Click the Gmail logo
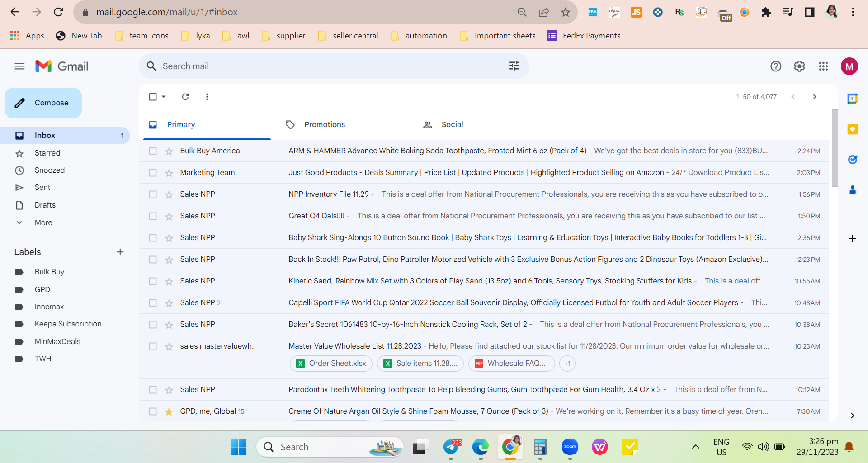The image size is (868, 463). [62, 66]
